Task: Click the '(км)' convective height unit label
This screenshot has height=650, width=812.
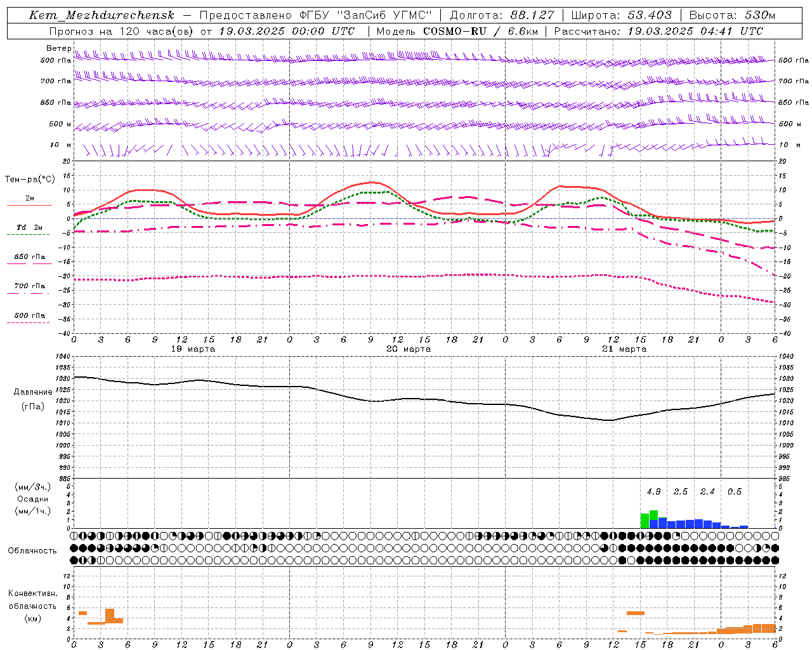Action: 33,619
